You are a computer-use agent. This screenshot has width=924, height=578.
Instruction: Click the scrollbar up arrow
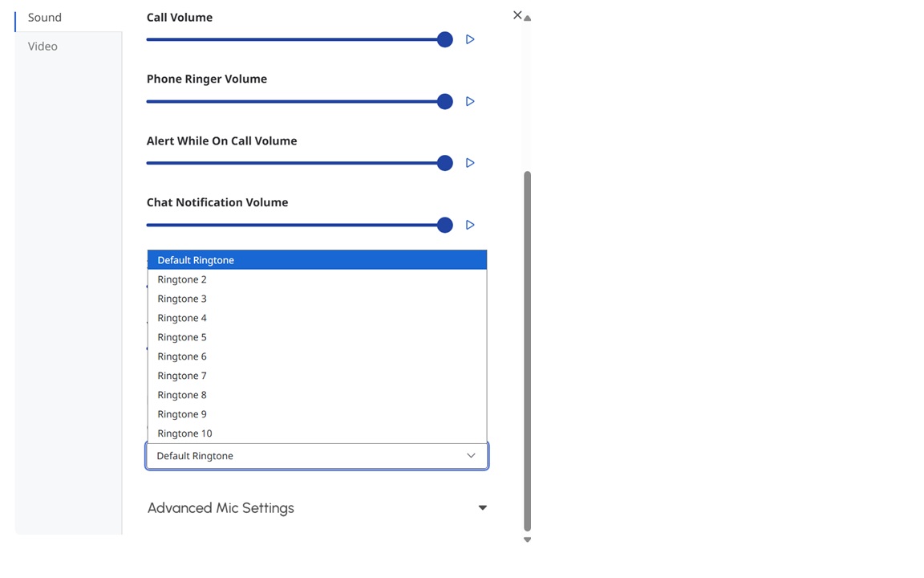pyautogui.click(x=528, y=18)
